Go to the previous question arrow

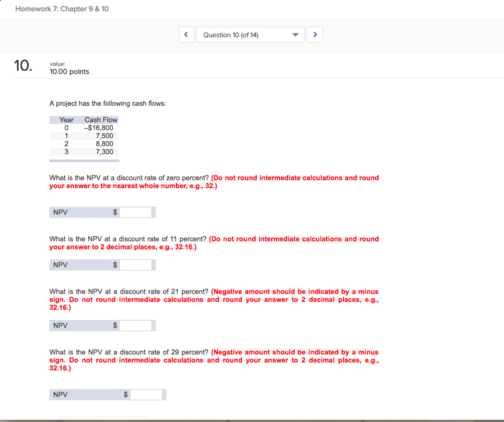(x=186, y=35)
